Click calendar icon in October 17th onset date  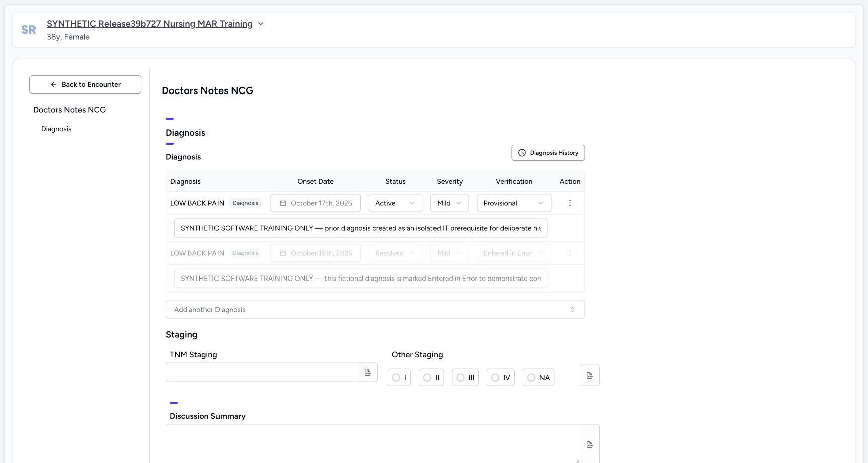[283, 203]
